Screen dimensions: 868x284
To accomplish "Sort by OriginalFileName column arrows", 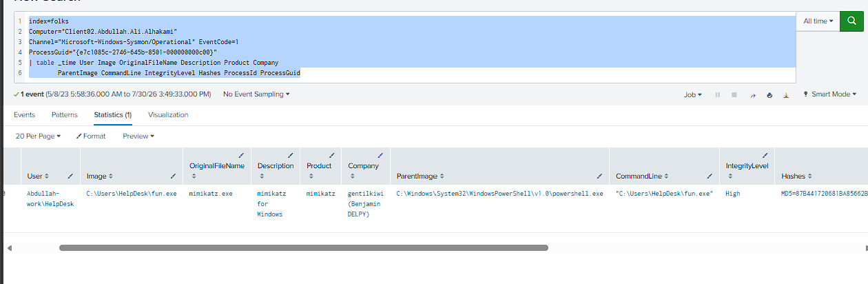I will [x=193, y=176].
